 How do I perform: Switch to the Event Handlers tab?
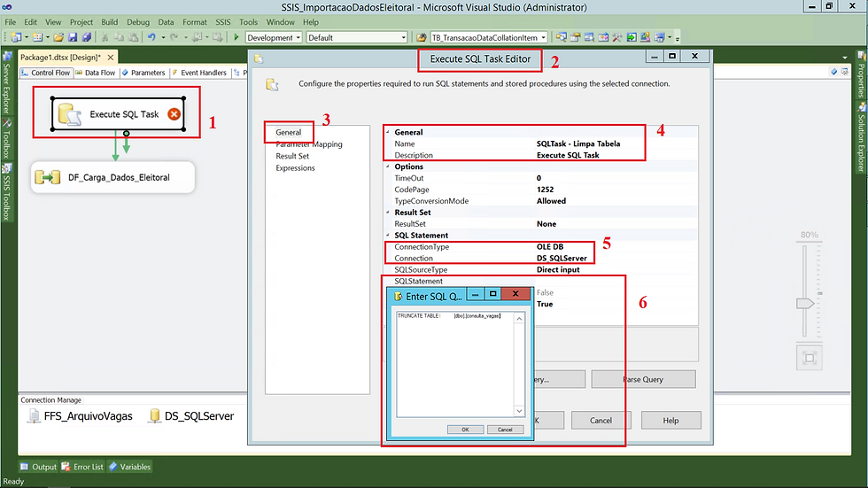click(199, 73)
